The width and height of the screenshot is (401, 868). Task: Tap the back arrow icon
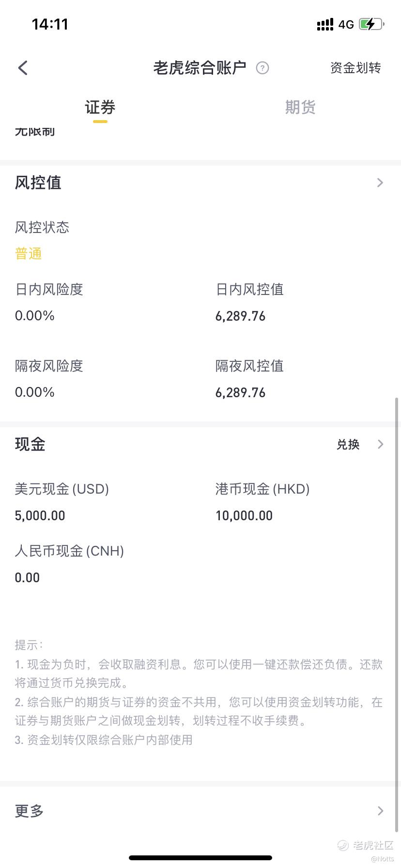23,68
